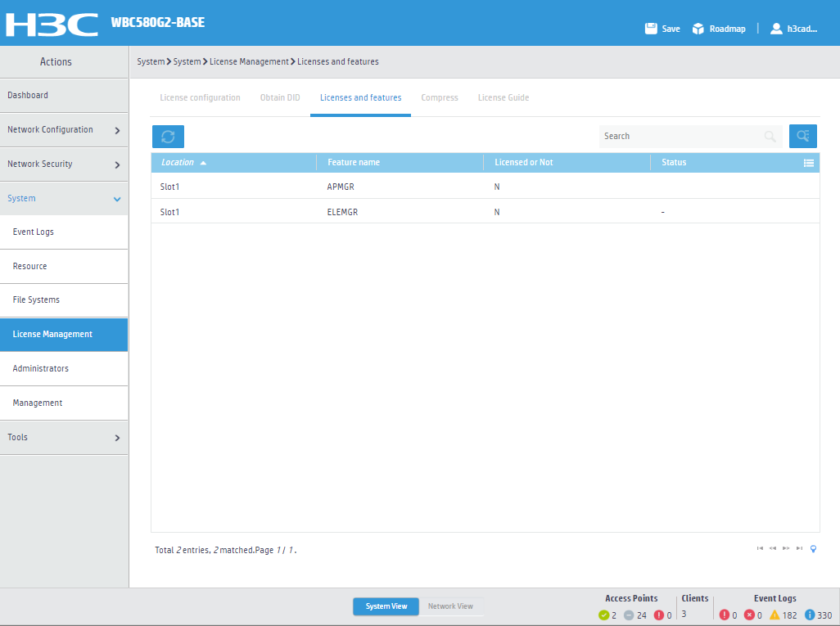This screenshot has width=840, height=626.
Task: Open Resource menu item
Action: tap(64, 266)
